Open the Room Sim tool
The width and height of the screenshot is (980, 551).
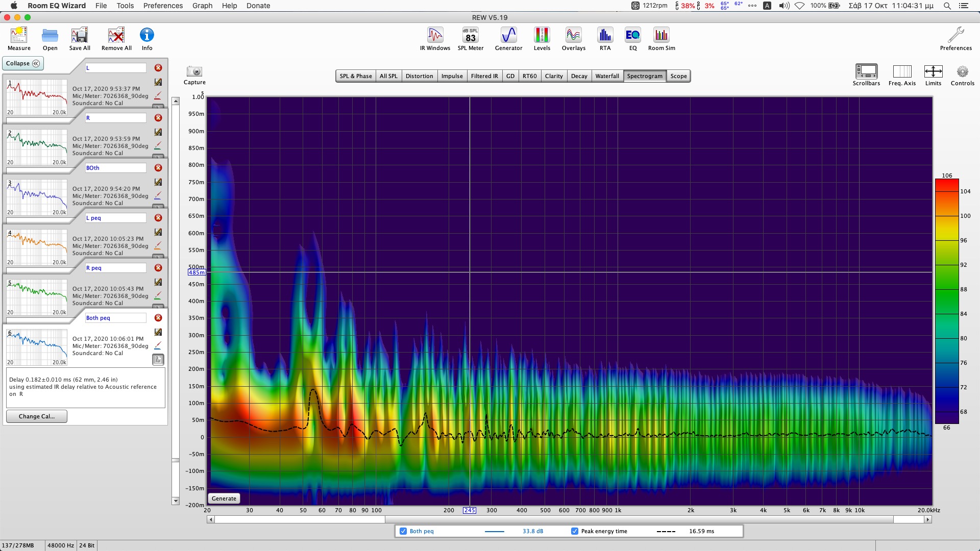[661, 39]
